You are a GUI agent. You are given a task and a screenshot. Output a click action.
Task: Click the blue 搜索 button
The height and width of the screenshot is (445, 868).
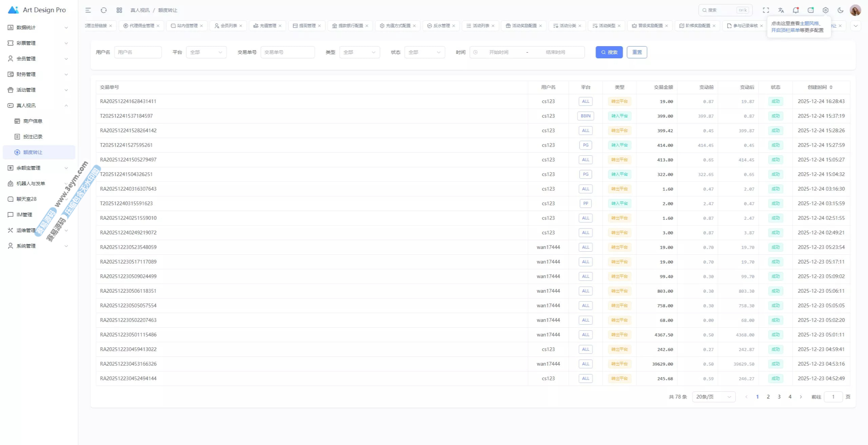[x=609, y=52]
